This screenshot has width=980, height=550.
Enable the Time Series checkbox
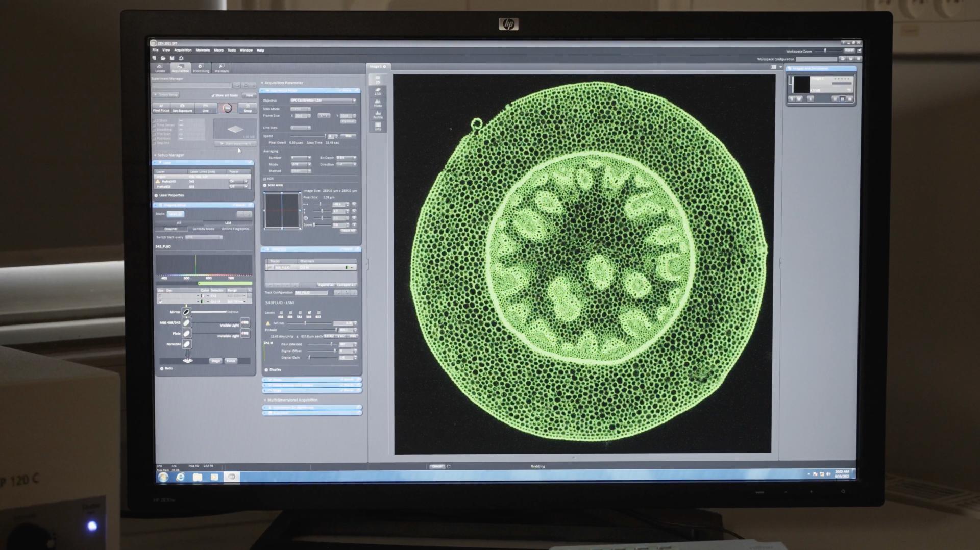[155, 125]
